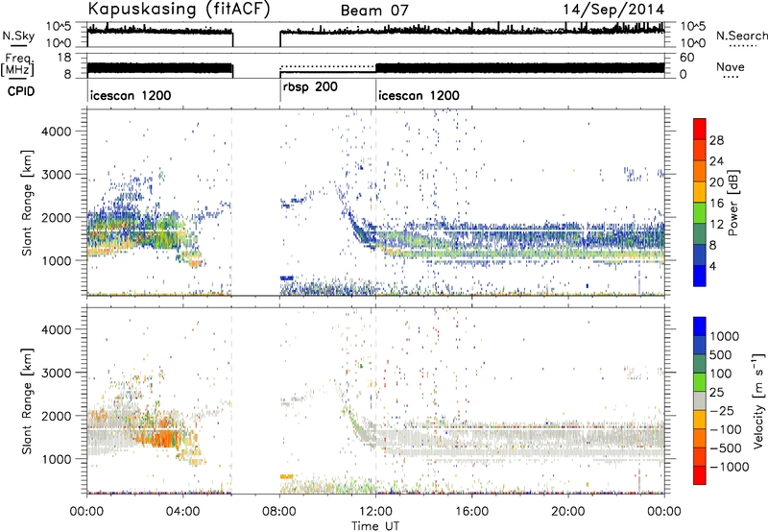Click the grey swatch of Velocity colorbar
The width and height of the screenshot is (768, 532).
(x=700, y=400)
